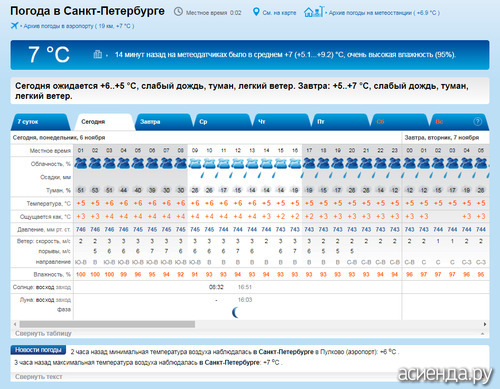Click the Местное время 0:02 text in header
The height and width of the screenshot is (389, 500).
point(213,13)
